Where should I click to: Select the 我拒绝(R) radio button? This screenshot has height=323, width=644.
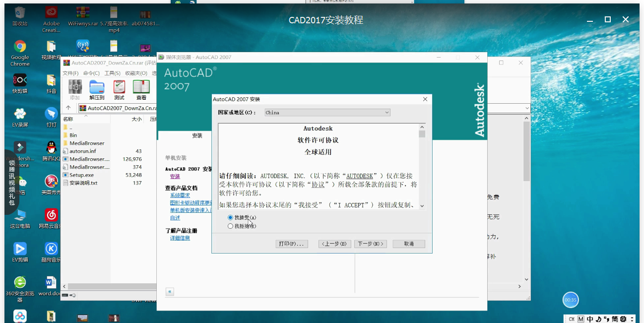[x=230, y=225]
